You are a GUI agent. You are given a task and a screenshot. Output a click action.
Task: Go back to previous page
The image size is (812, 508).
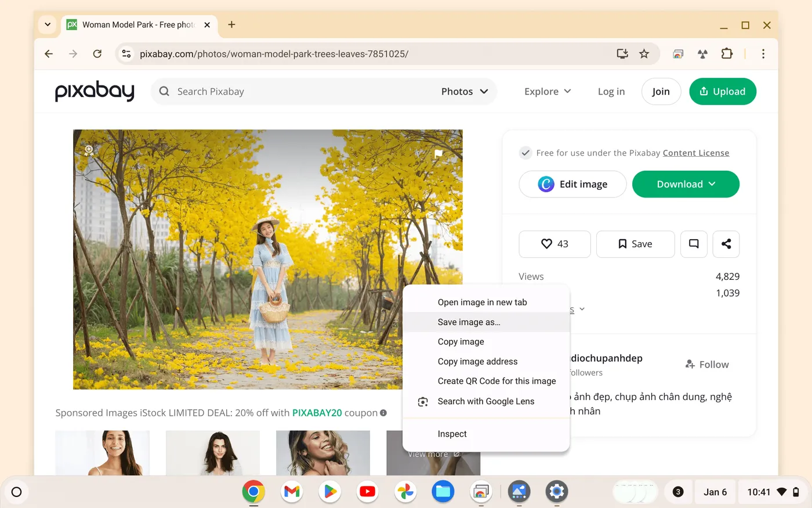coord(49,54)
